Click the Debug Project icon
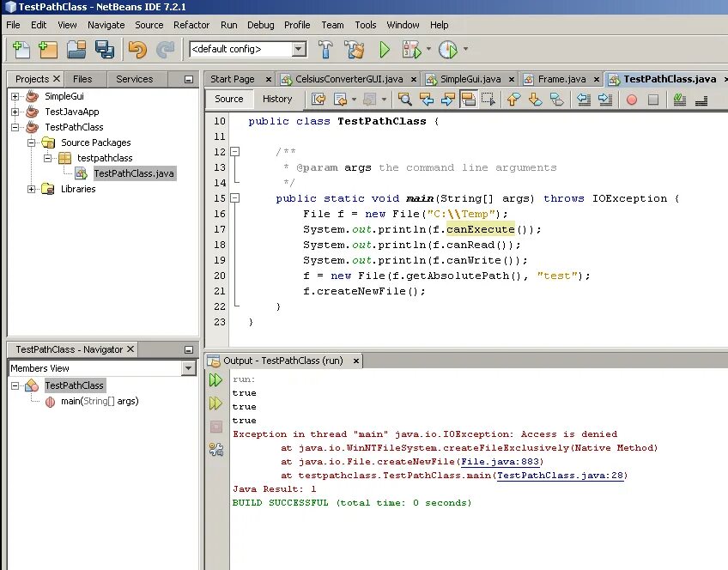Image resolution: width=728 pixels, height=570 pixels. (x=412, y=49)
